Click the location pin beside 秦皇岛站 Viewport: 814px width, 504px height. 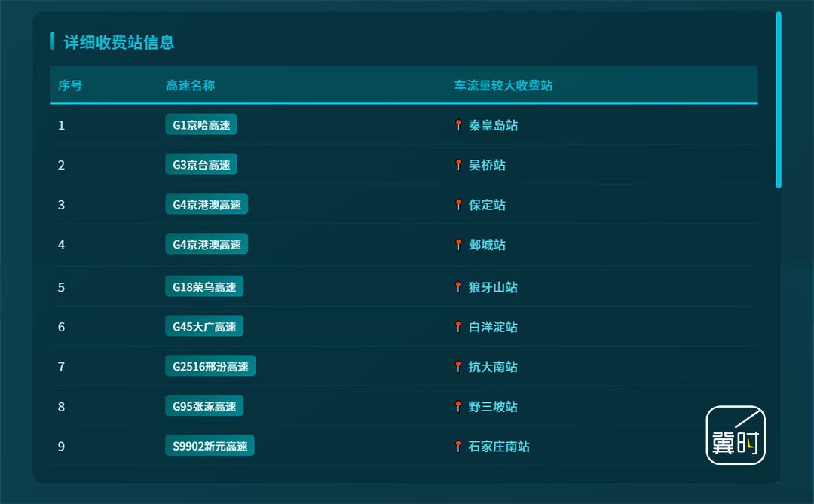point(458,125)
